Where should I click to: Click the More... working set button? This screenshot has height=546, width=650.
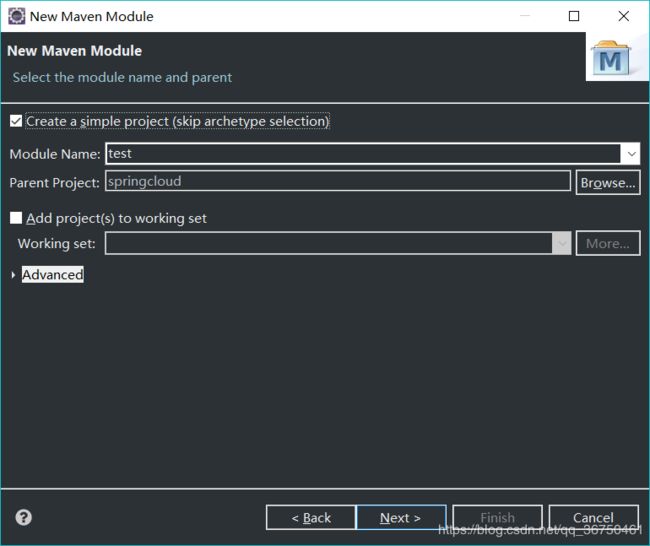coord(608,243)
